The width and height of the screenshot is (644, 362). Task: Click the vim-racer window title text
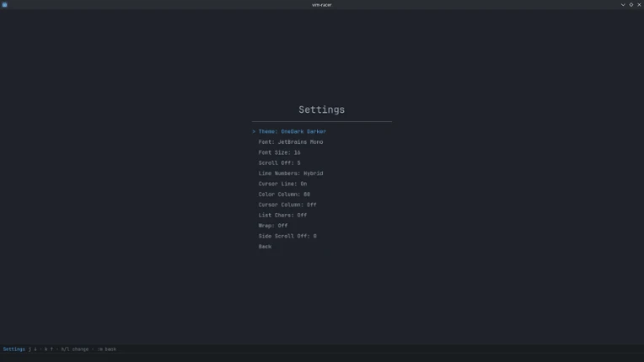click(x=322, y=5)
